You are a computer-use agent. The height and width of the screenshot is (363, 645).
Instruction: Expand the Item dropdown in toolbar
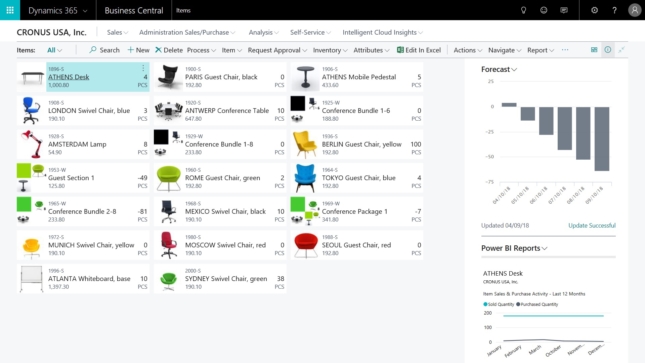click(x=231, y=50)
